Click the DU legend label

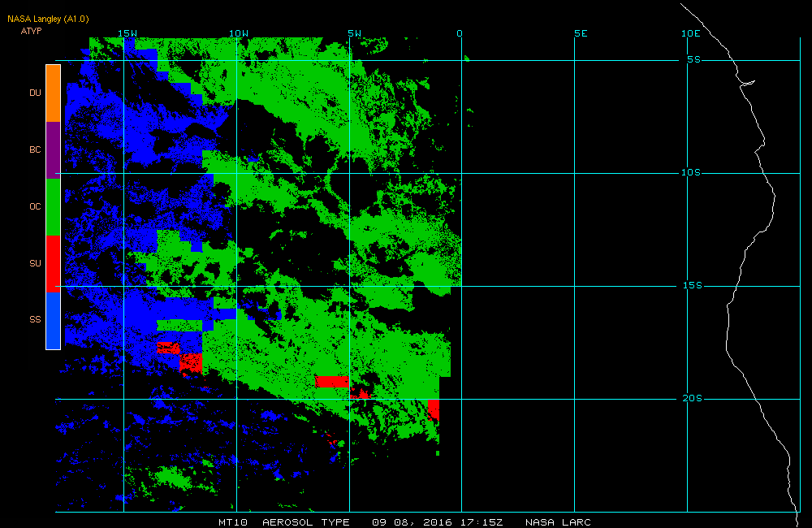35,93
